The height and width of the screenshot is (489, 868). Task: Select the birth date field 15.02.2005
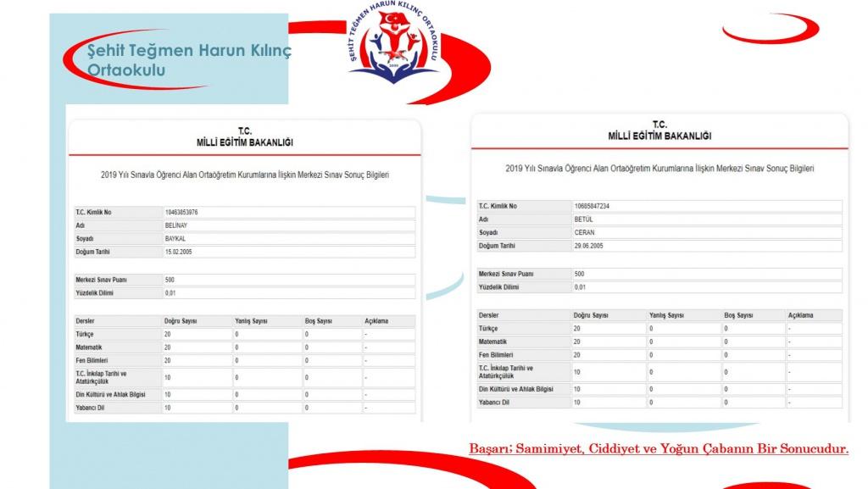288,253
